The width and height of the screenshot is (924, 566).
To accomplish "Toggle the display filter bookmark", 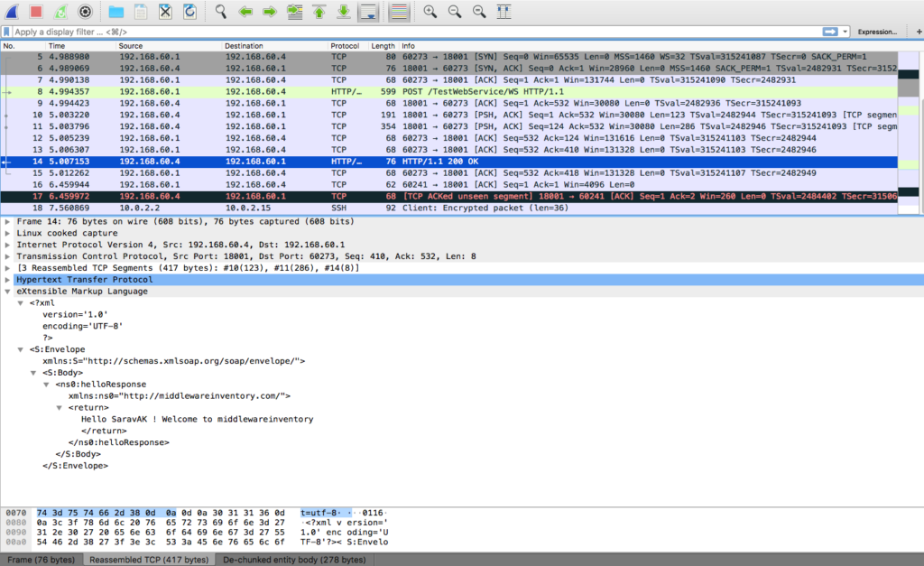I will 8,30.
